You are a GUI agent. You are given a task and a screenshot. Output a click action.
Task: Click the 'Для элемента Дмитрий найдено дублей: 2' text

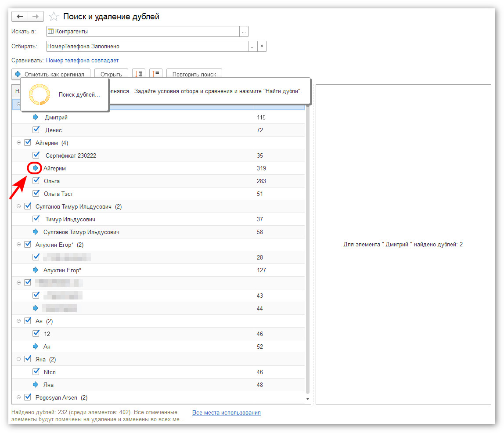(x=403, y=244)
